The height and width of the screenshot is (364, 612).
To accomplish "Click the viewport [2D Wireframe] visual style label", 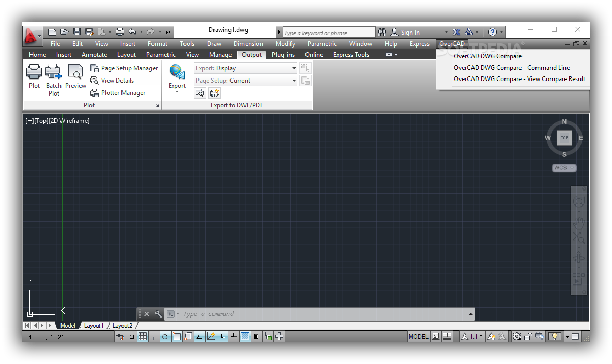I will click(69, 121).
